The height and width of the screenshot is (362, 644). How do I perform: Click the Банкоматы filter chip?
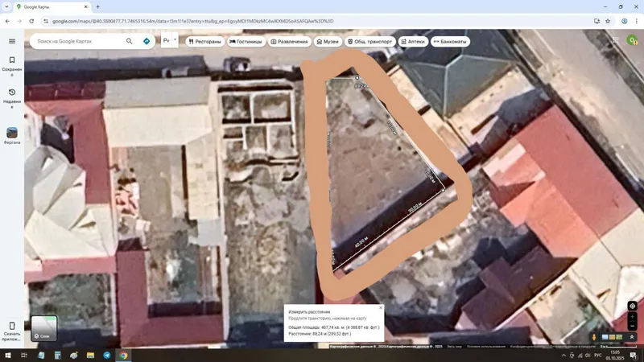pos(450,42)
